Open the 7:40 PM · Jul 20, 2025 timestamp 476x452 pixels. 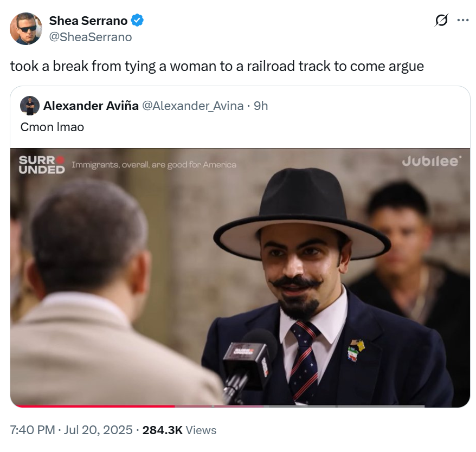coord(72,430)
